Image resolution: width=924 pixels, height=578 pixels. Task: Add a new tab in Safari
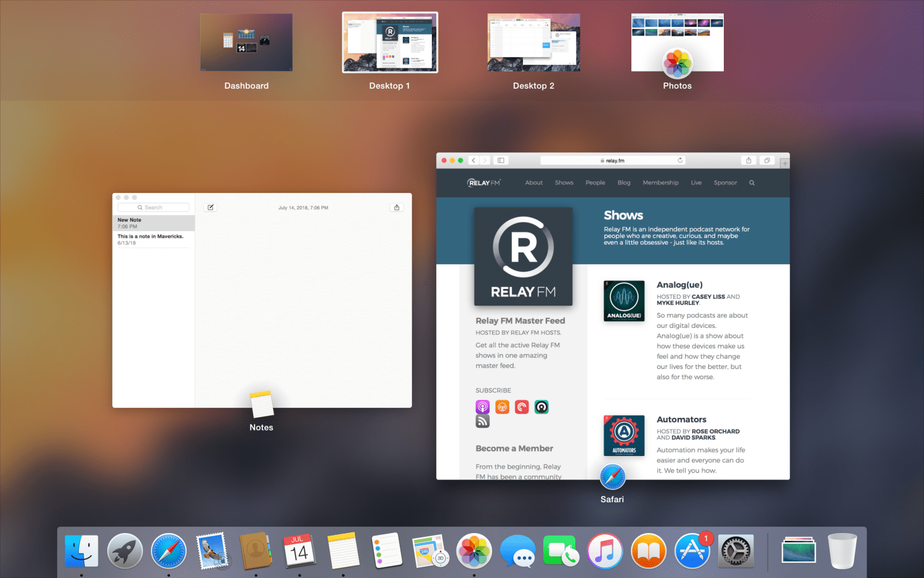click(x=785, y=163)
